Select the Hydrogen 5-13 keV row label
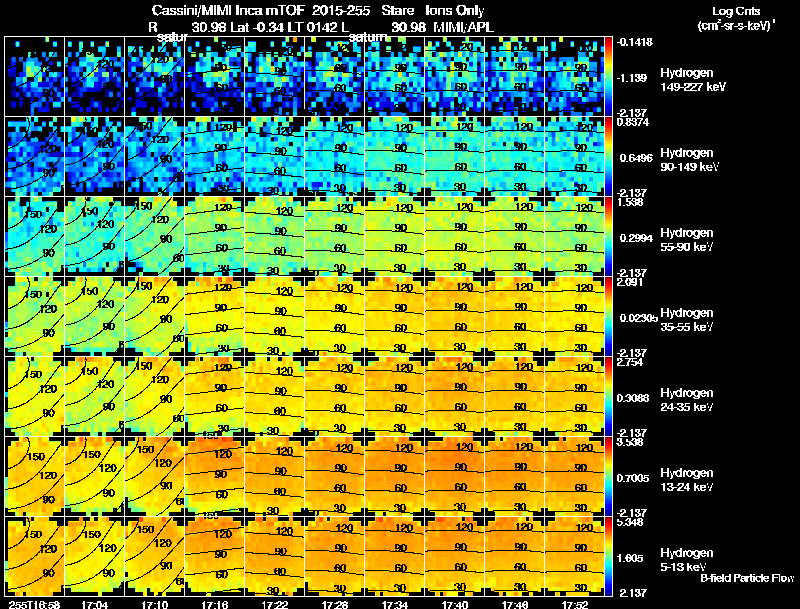 (687, 560)
